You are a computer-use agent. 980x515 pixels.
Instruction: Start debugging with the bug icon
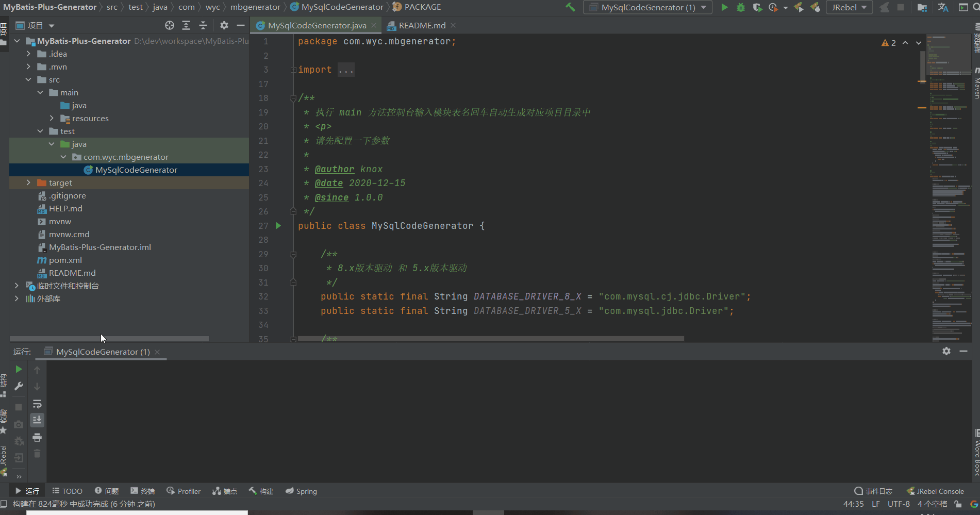741,7
